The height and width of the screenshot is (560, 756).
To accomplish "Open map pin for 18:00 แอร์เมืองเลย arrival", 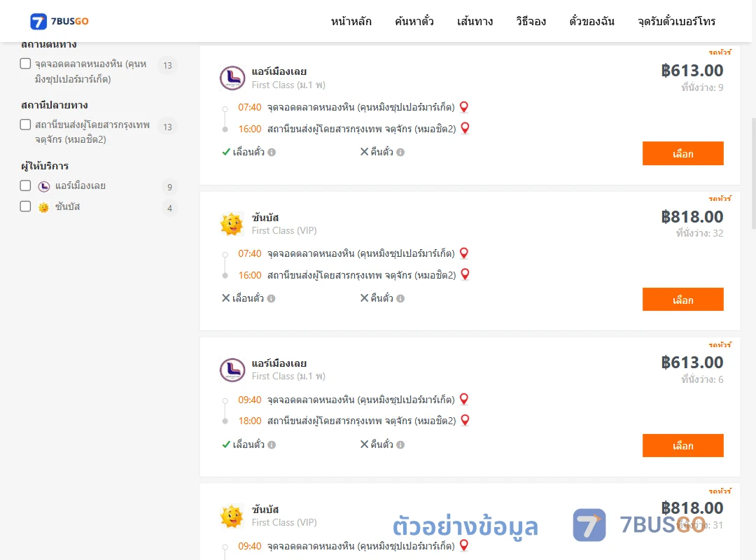I will point(465,420).
